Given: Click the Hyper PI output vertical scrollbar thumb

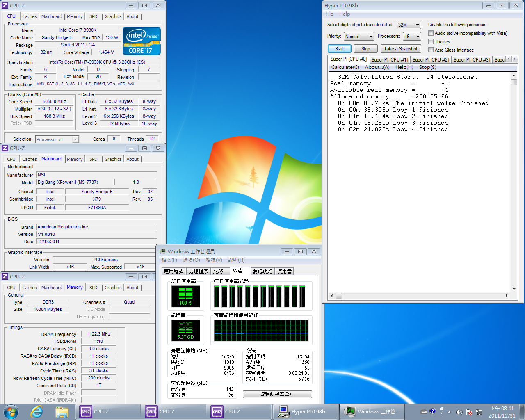Looking at the screenshot, I should tap(514, 82).
